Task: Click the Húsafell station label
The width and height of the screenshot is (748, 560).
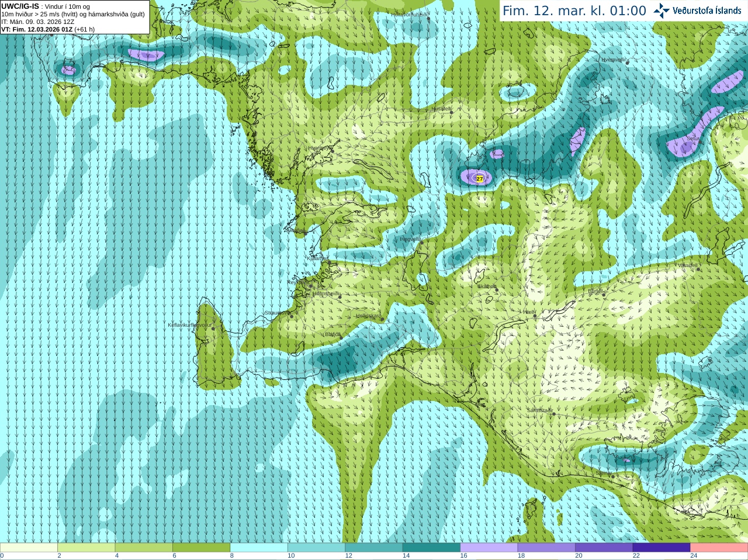Action: (441, 109)
